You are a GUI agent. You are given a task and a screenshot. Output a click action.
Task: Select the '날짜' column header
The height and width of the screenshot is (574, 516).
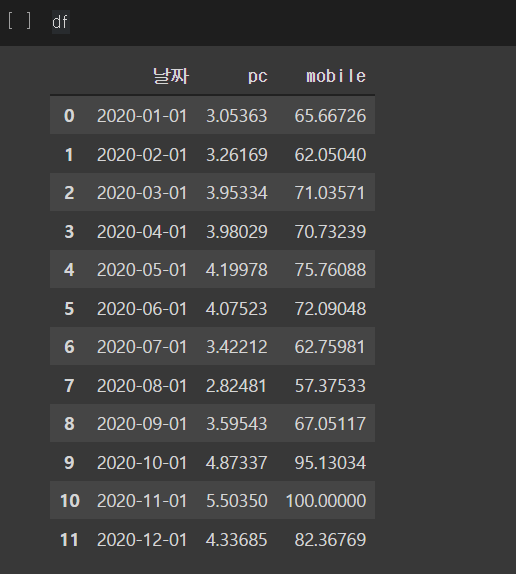pyautogui.click(x=171, y=76)
